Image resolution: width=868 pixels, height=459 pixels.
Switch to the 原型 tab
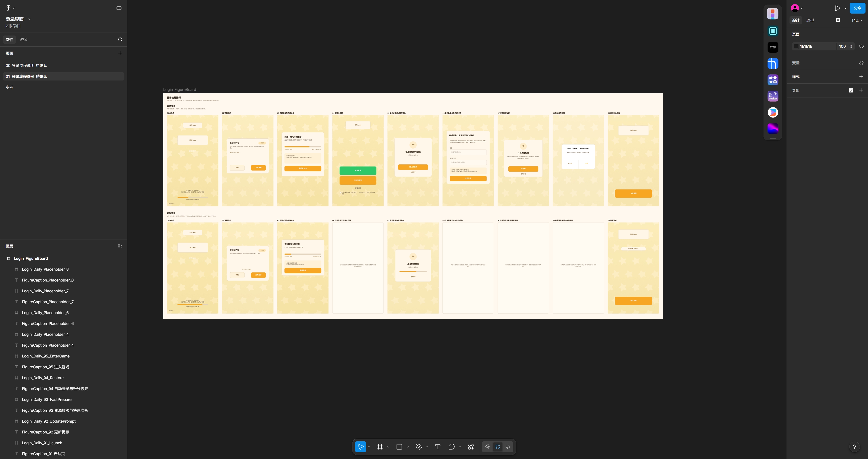tap(810, 21)
